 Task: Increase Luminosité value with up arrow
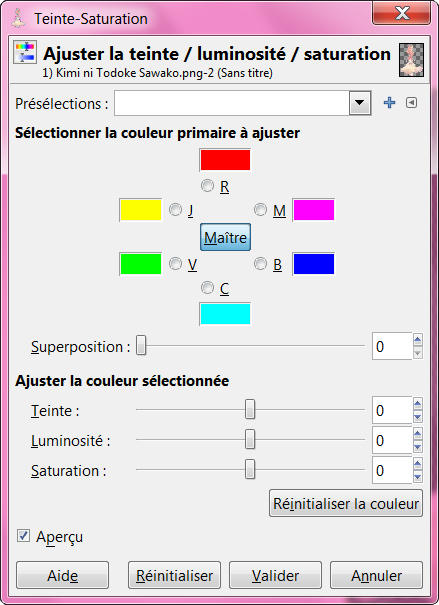[x=417, y=434]
